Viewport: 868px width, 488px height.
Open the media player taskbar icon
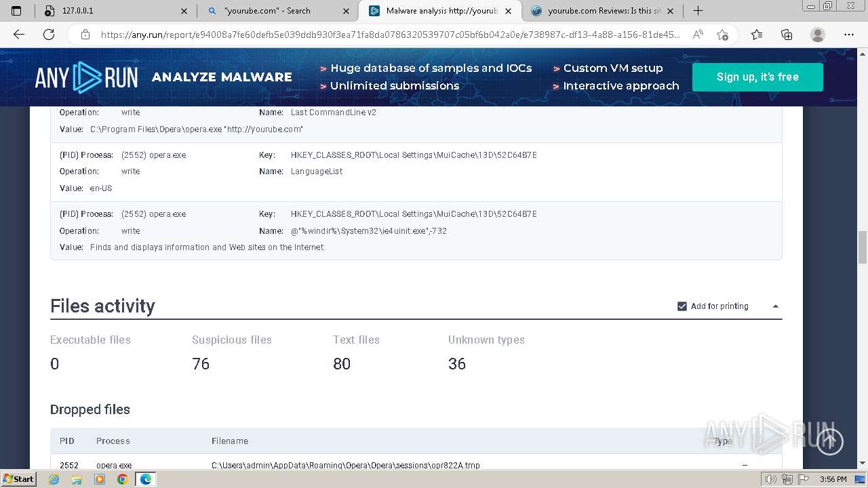100,479
